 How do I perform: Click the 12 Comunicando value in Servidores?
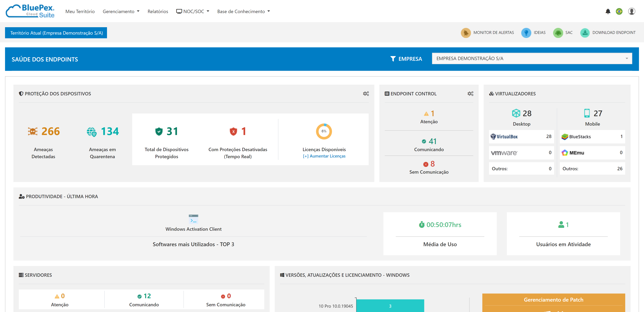pos(147,296)
